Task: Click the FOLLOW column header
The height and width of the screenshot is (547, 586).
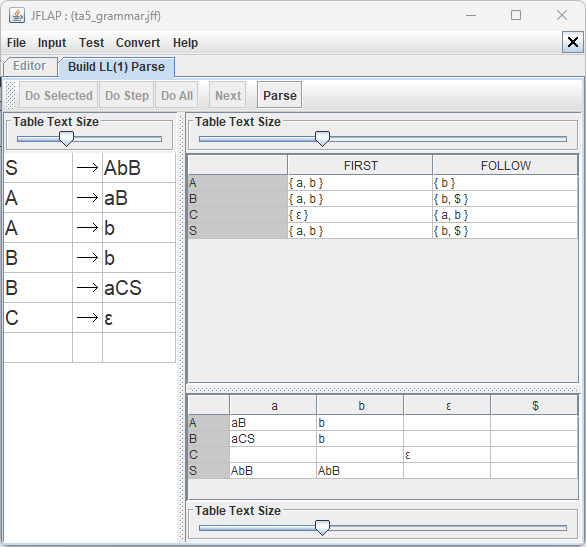Action: (x=505, y=165)
